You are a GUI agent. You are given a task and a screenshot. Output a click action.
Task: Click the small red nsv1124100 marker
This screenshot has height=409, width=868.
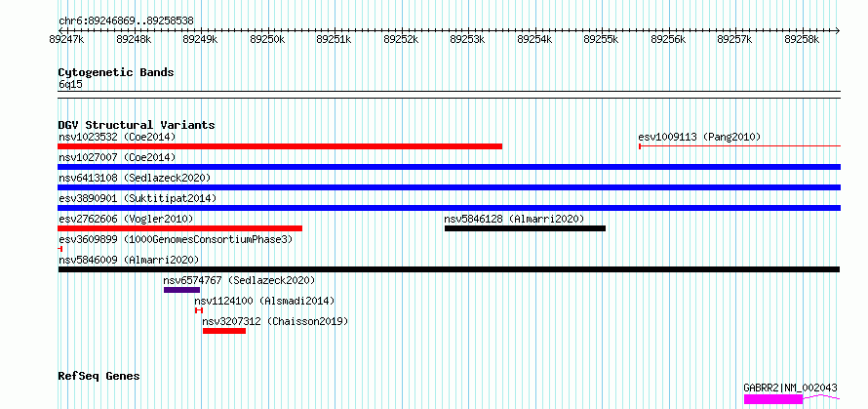pos(199,310)
